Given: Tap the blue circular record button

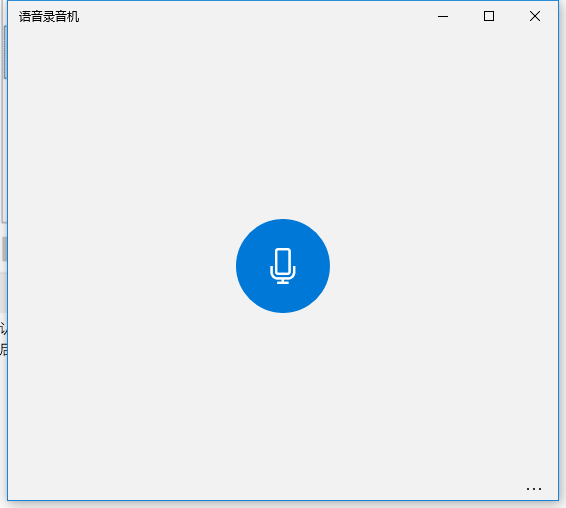Looking at the screenshot, I should pyautogui.click(x=283, y=266).
